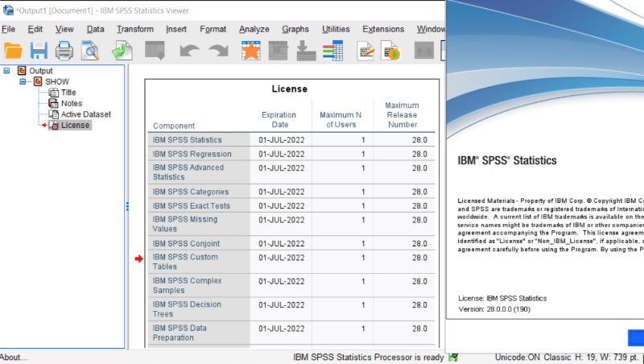
Task: Open the Data menu
Action: (x=95, y=29)
